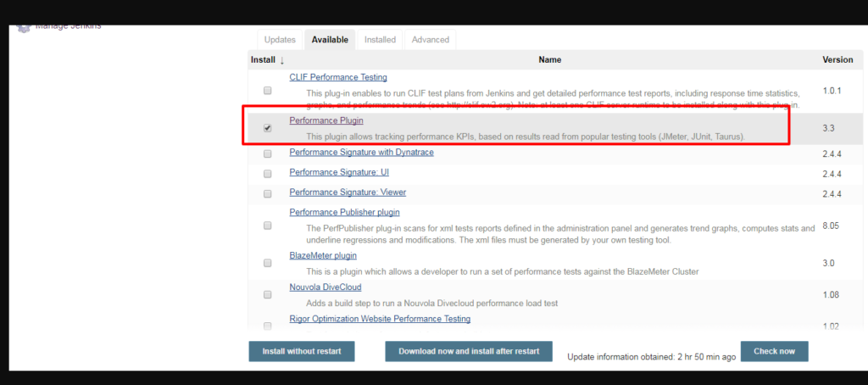Open the Performance Signature: Viewer link
The height and width of the screenshot is (385, 868).
pyautogui.click(x=348, y=192)
